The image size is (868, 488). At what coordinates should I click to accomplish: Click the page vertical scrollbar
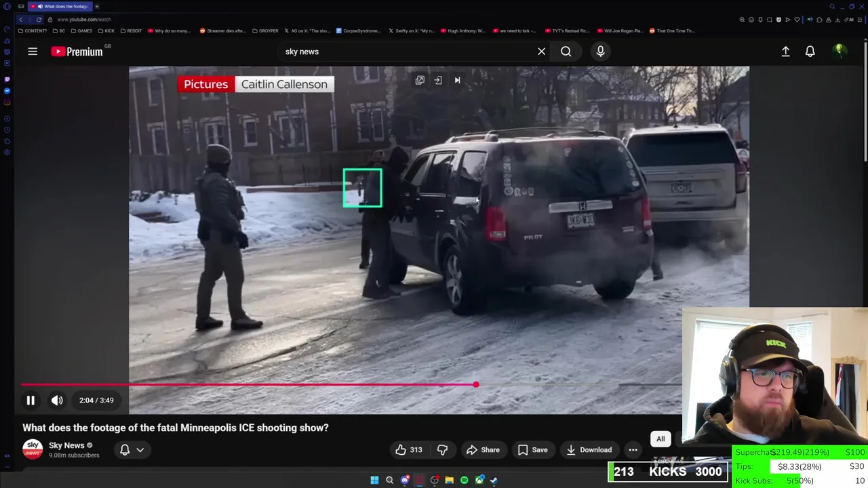(865, 102)
